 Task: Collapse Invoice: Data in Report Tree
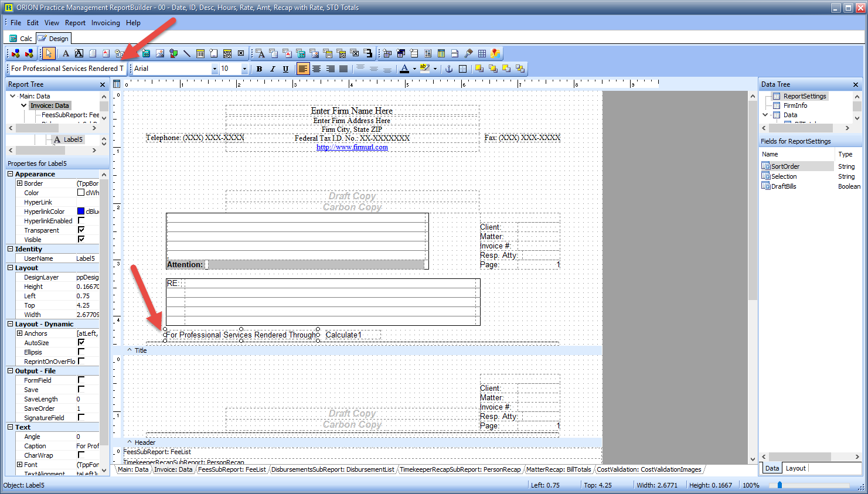(24, 105)
